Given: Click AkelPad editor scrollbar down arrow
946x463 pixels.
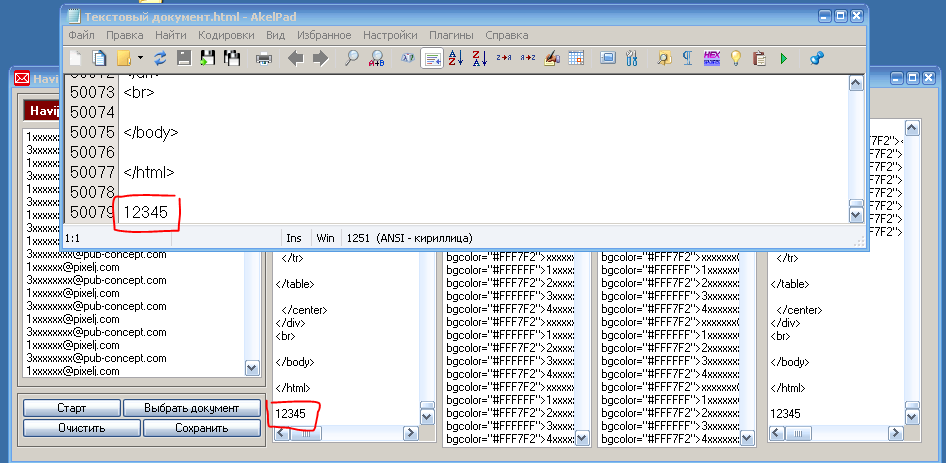Looking at the screenshot, I should pyautogui.click(x=855, y=213).
